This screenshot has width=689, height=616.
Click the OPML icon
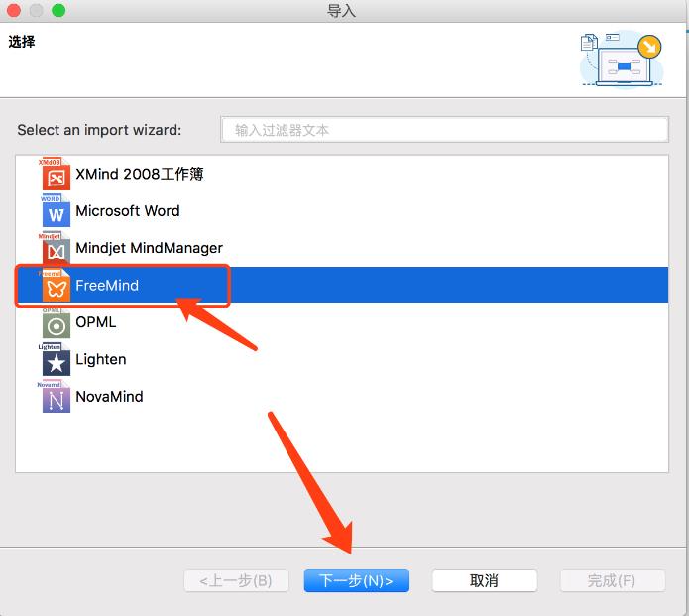(56, 323)
